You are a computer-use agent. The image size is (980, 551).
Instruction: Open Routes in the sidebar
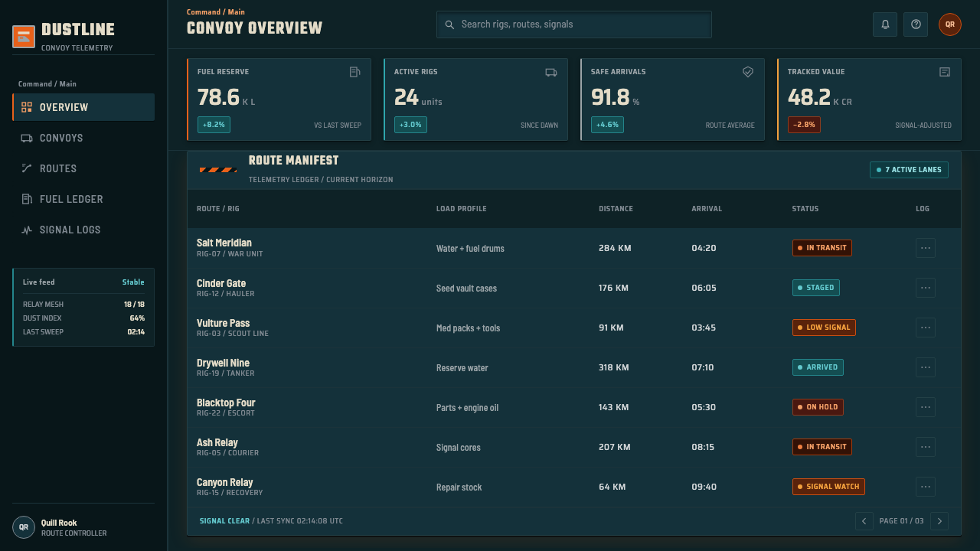(83, 168)
